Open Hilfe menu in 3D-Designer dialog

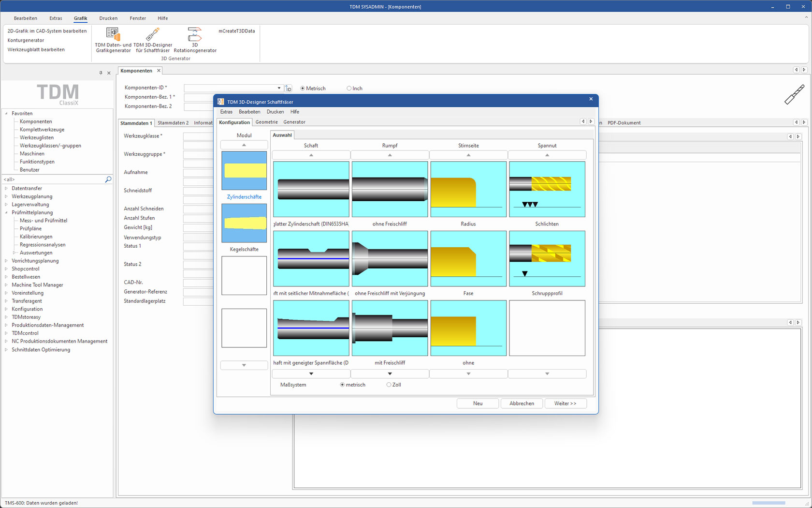pos(295,112)
